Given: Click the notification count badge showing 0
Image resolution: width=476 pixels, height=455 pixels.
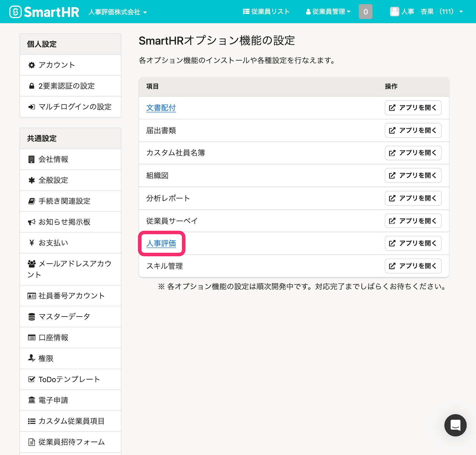Looking at the screenshot, I should (366, 12).
